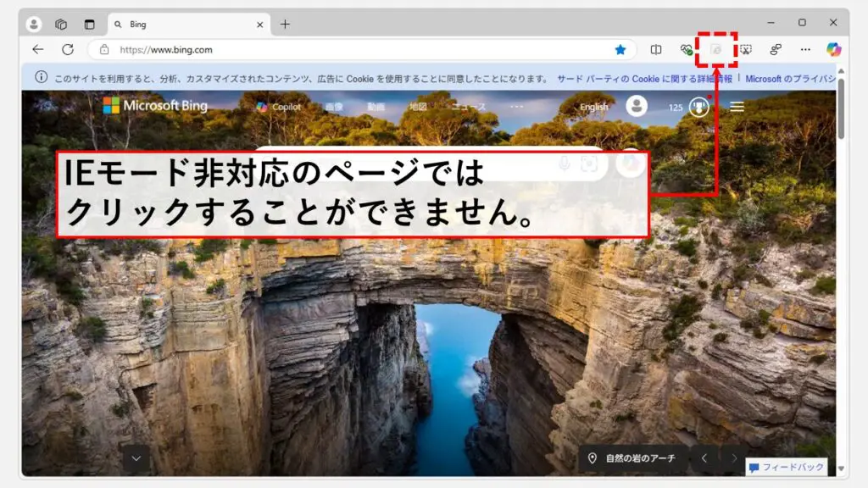Show next background image
868x488 pixels.
pos(735,458)
